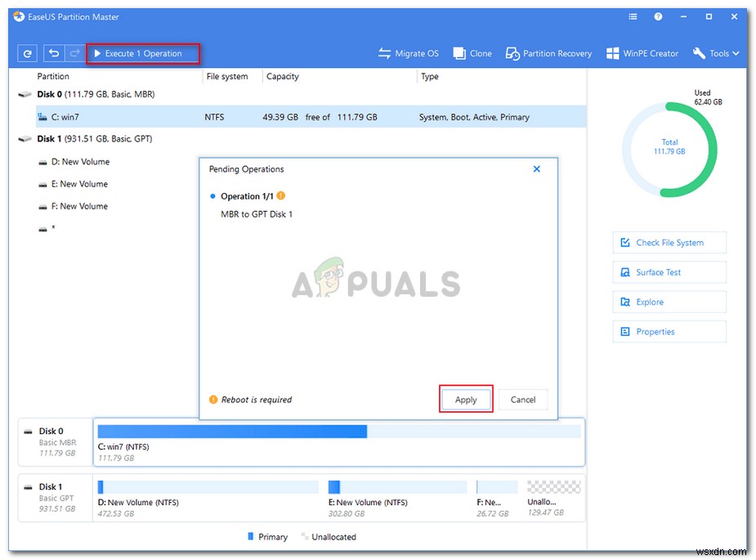Screen dimensions: 756x560
Task: Select F: partition block in disk map
Action: 497,498
